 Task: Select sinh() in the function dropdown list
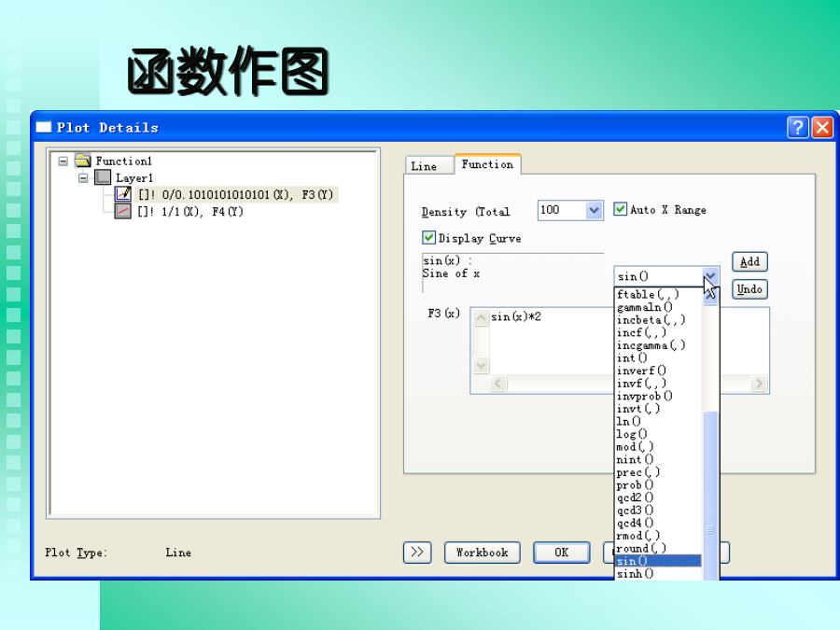636,573
